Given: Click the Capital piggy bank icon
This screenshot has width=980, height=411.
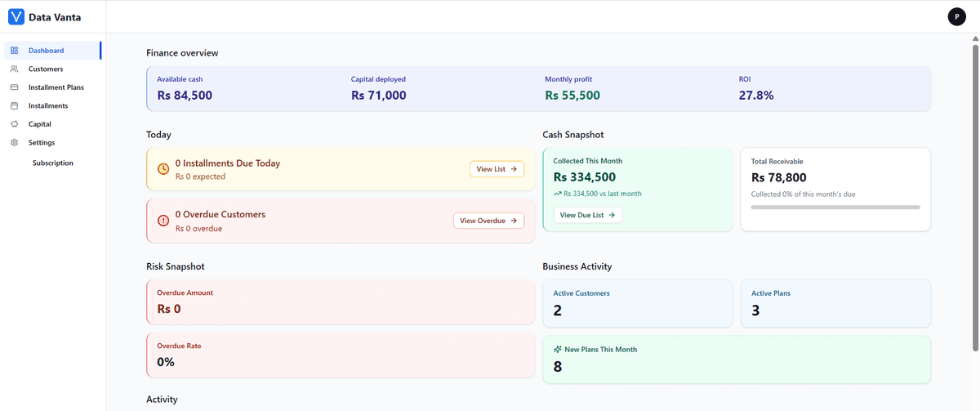Looking at the screenshot, I should 14,124.
